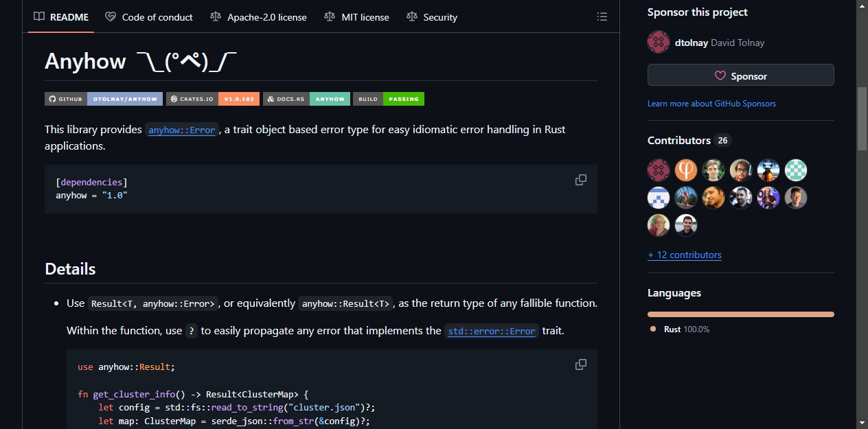Click the Rust language progress bar
868x429 pixels.
point(740,314)
